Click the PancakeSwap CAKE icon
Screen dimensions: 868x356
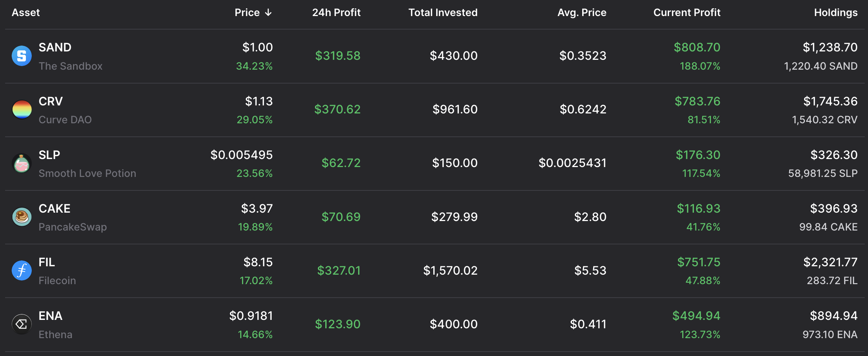tap(22, 217)
